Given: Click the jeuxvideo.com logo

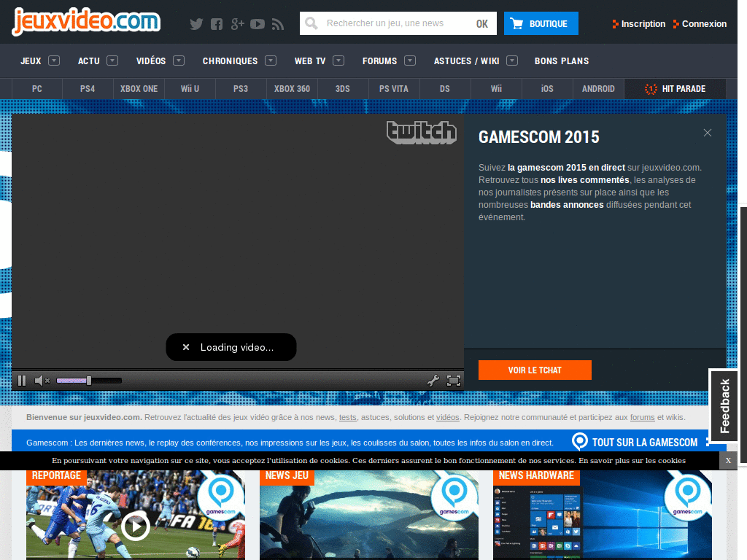Looking at the screenshot, I should [x=86, y=21].
